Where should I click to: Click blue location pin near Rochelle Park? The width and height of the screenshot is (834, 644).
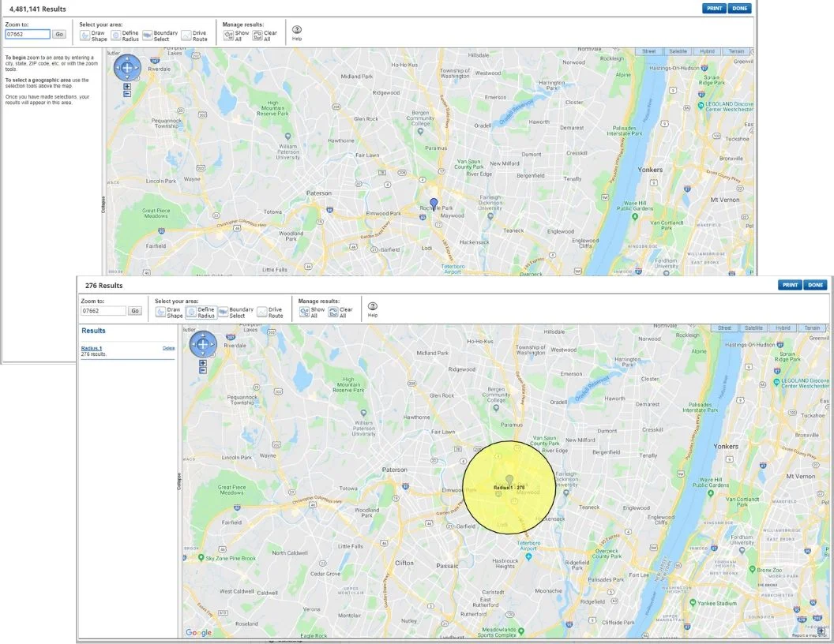[x=434, y=204]
